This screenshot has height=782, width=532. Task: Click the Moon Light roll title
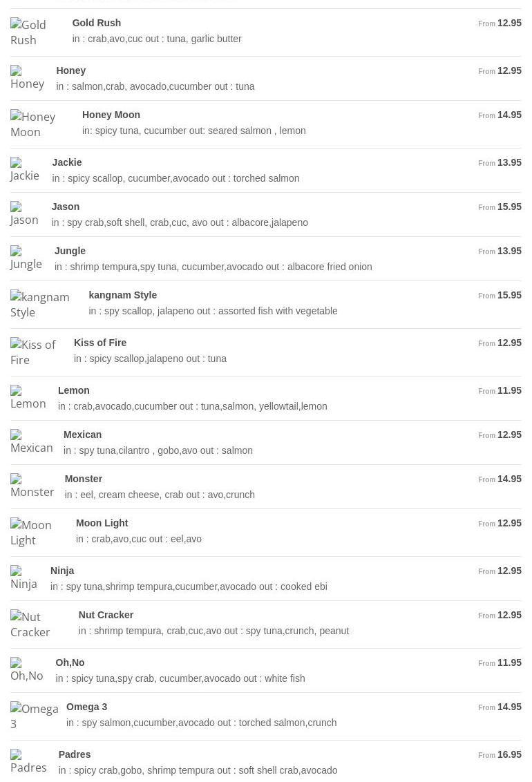point(102,523)
